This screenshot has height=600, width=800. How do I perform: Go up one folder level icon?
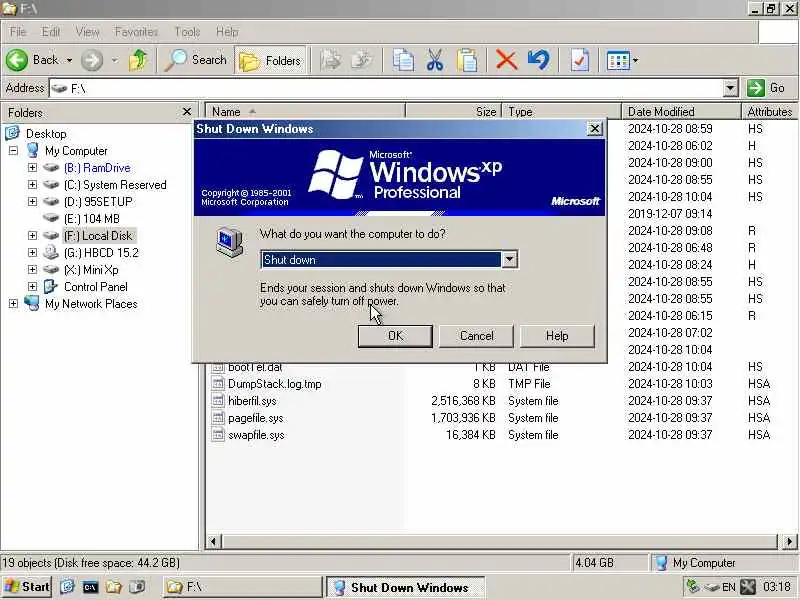coord(138,60)
